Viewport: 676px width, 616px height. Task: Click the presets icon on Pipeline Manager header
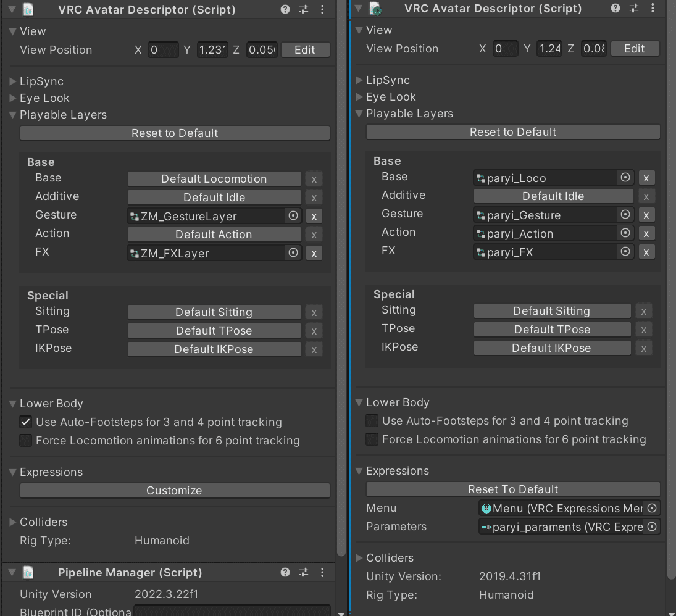[x=304, y=572]
